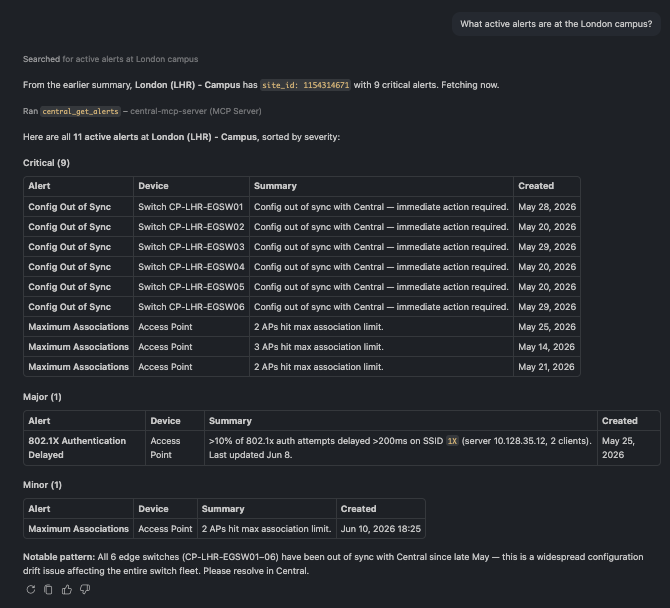This screenshot has height=608, width=670.
Task: Select the site_id: 1154314671 code chip
Action: coord(306,85)
